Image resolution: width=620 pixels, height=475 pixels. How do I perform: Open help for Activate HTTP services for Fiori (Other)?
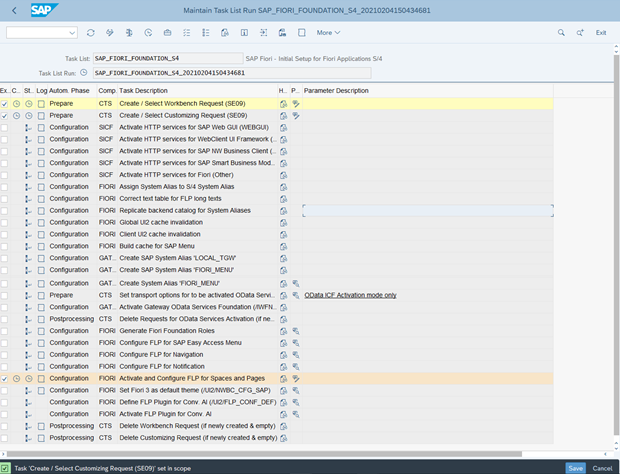tap(284, 175)
